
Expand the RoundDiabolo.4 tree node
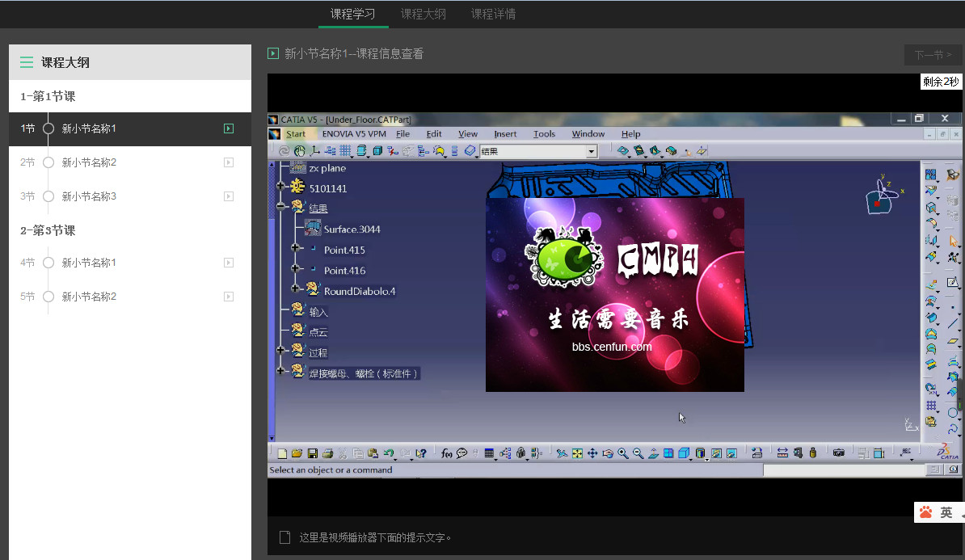296,288
